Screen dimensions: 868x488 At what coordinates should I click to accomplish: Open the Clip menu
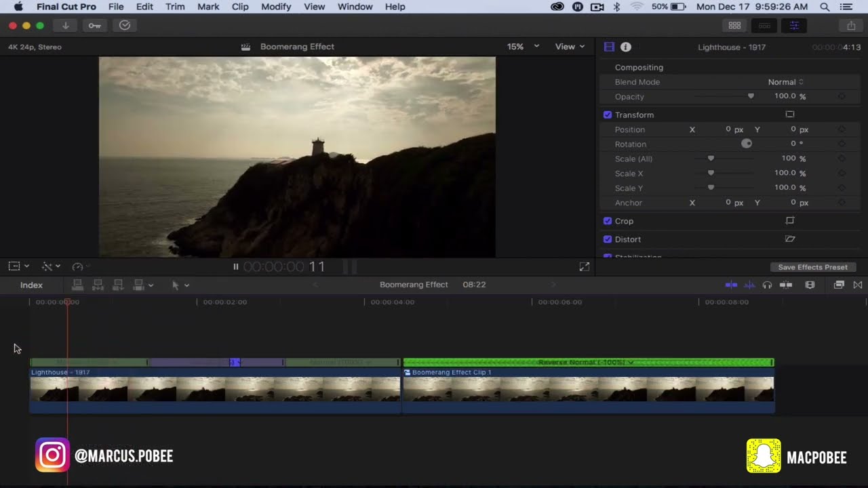point(240,7)
